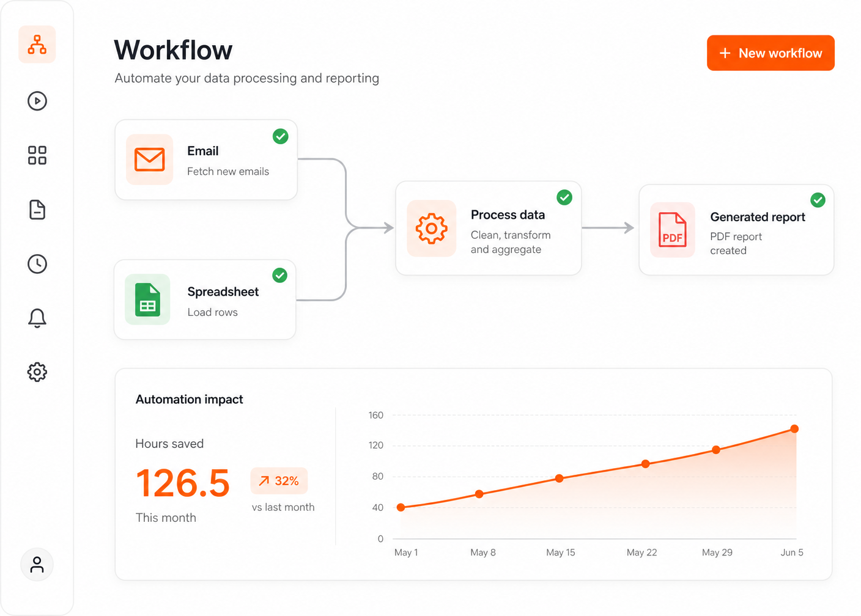Click the play circle icon in sidebar
This screenshot has width=861, height=616.
pyautogui.click(x=37, y=101)
